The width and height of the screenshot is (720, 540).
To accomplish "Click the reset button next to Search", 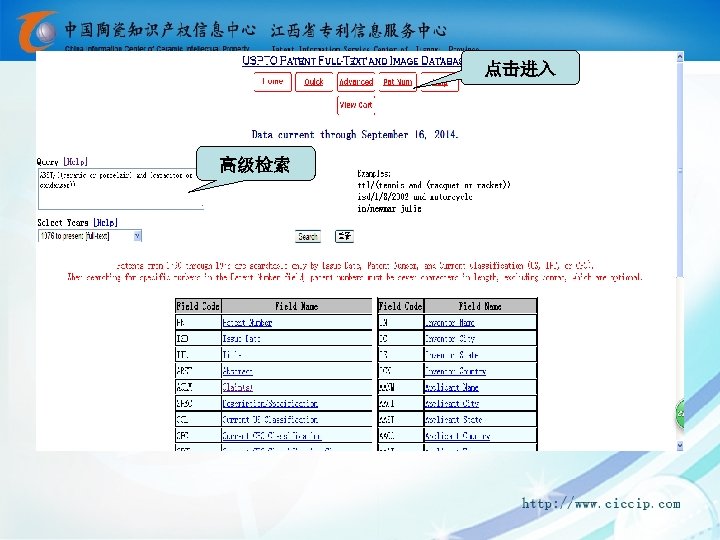I will pos(344,236).
